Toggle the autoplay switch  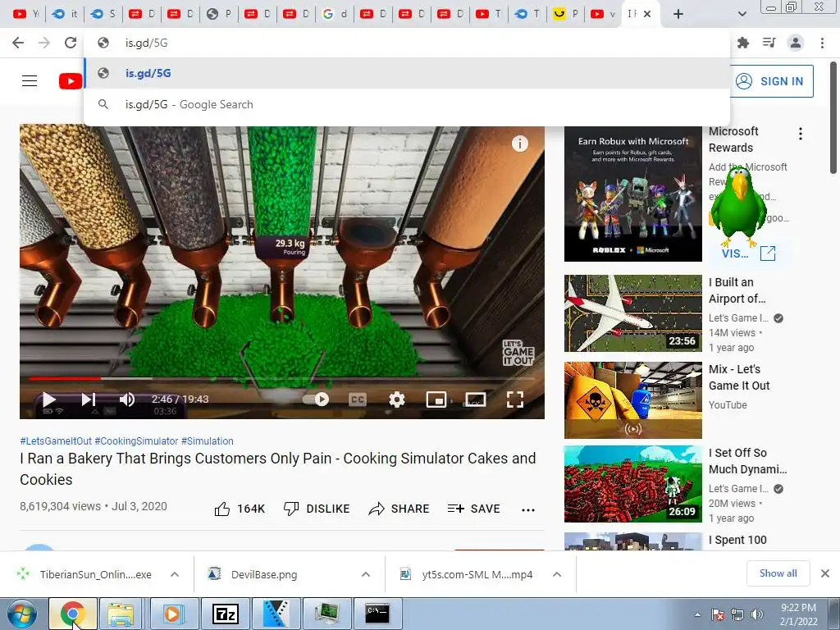coord(316,399)
